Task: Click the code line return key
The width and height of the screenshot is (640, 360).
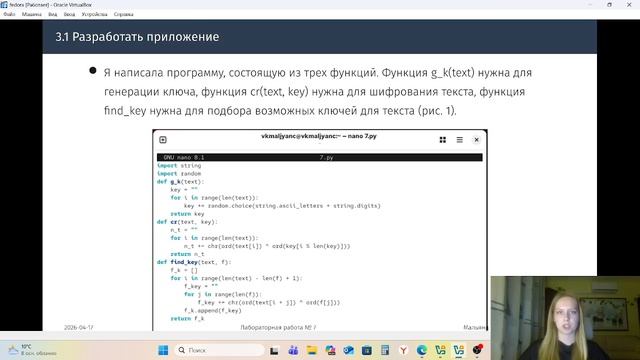Action: click(x=187, y=214)
